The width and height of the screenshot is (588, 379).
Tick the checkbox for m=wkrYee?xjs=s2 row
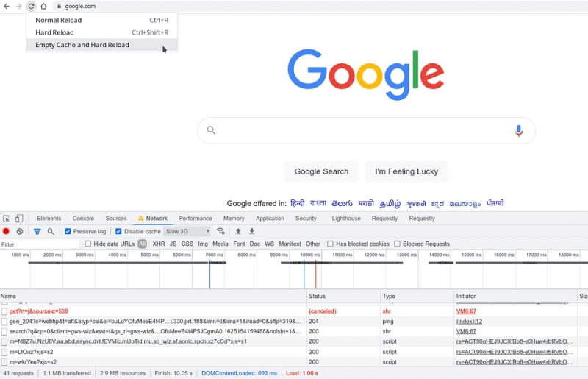[4, 362]
